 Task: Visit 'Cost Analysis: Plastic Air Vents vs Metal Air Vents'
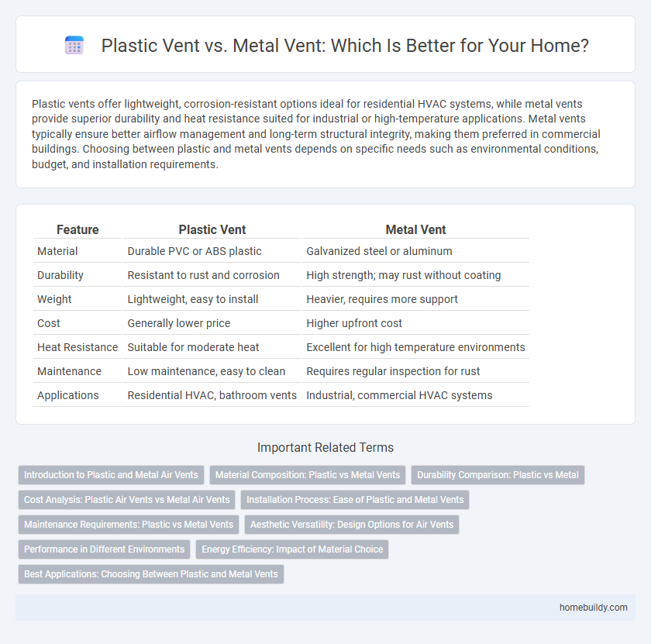tap(127, 500)
